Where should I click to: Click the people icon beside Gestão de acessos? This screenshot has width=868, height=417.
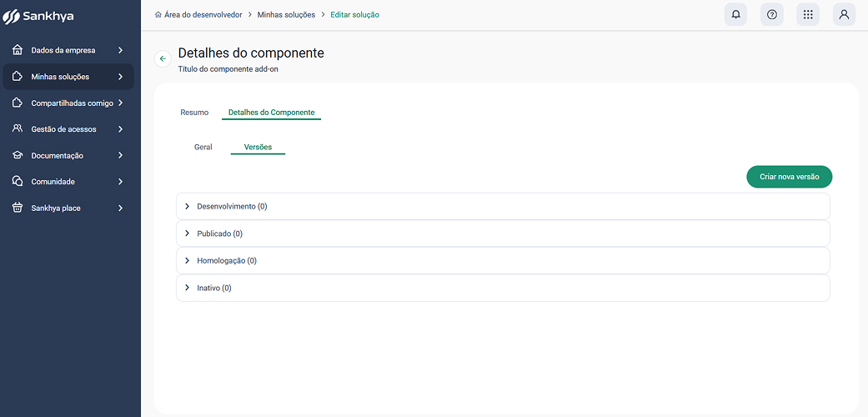point(18,129)
